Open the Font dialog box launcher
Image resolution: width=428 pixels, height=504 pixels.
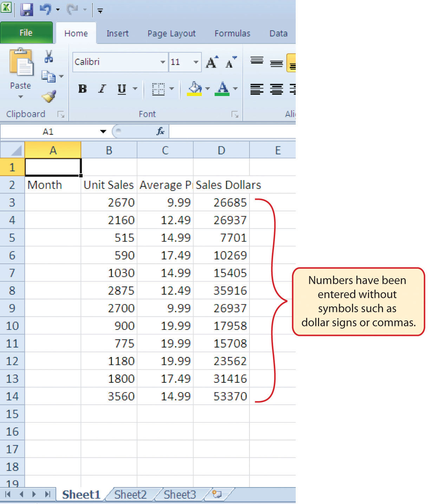tap(235, 114)
